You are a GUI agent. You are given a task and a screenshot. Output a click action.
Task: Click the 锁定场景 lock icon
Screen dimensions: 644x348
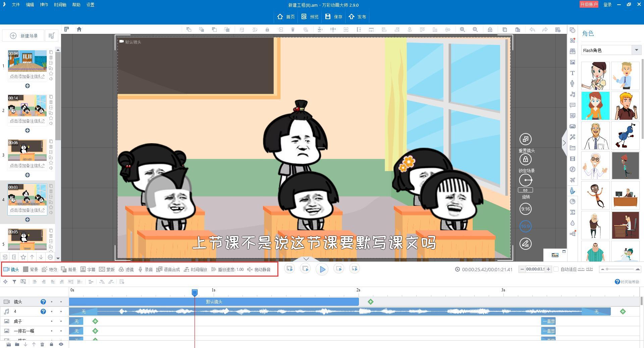[x=526, y=159]
